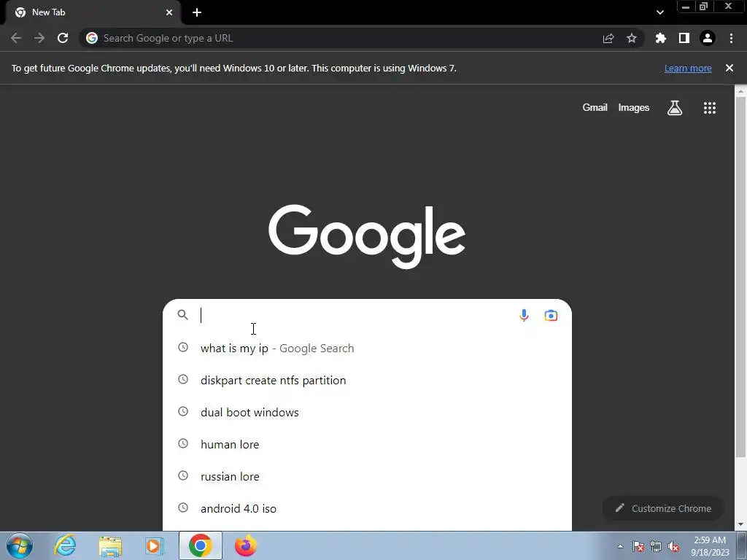Go back using the browser back arrow
747x560 pixels.
click(16, 38)
